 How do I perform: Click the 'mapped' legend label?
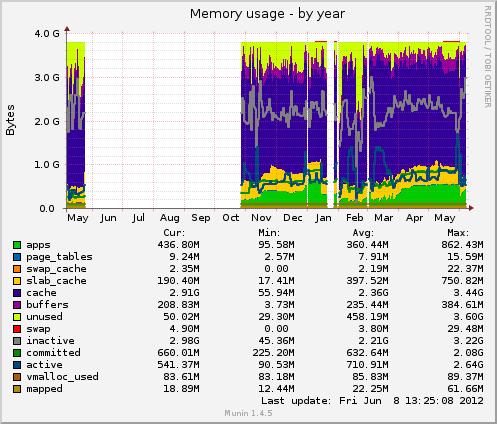coord(44,389)
